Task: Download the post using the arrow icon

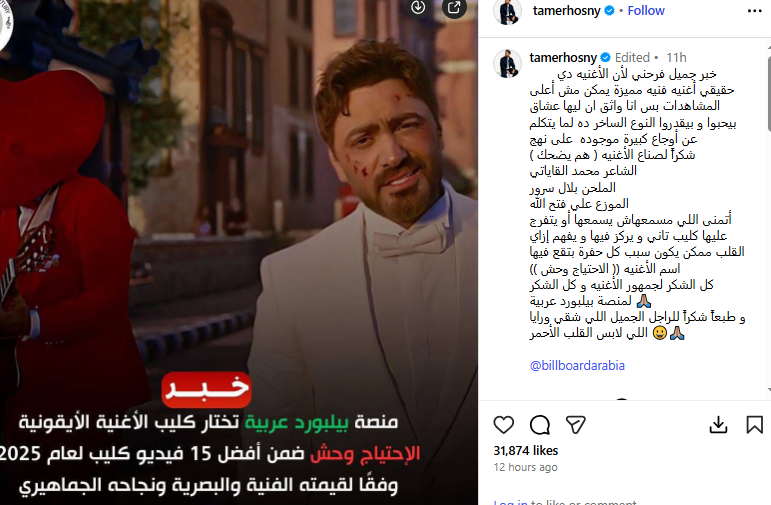Action: coord(718,425)
